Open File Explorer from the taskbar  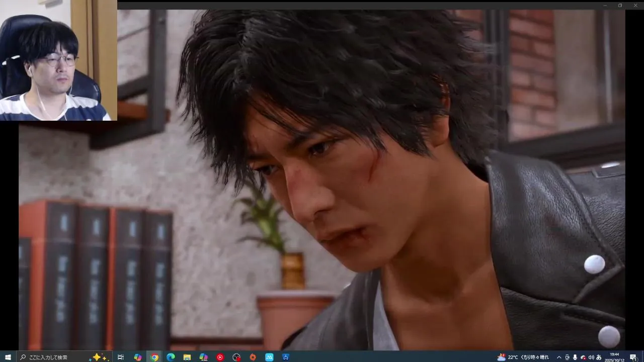[x=187, y=357]
